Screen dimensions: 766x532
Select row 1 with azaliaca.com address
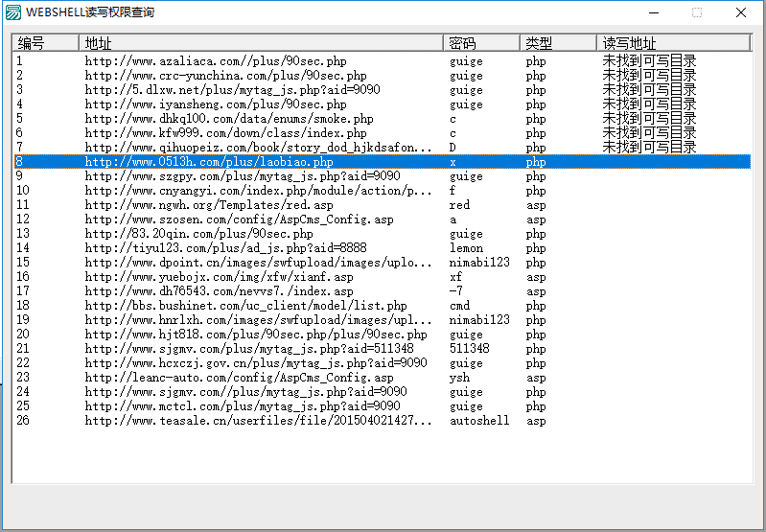(x=215, y=61)
